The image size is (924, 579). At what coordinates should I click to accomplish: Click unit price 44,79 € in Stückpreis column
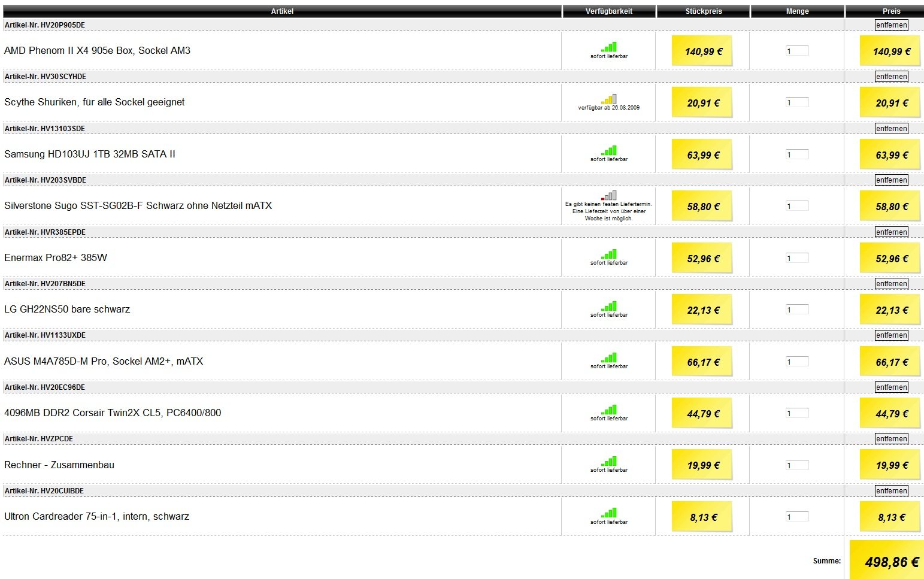[x=703, y=414]
